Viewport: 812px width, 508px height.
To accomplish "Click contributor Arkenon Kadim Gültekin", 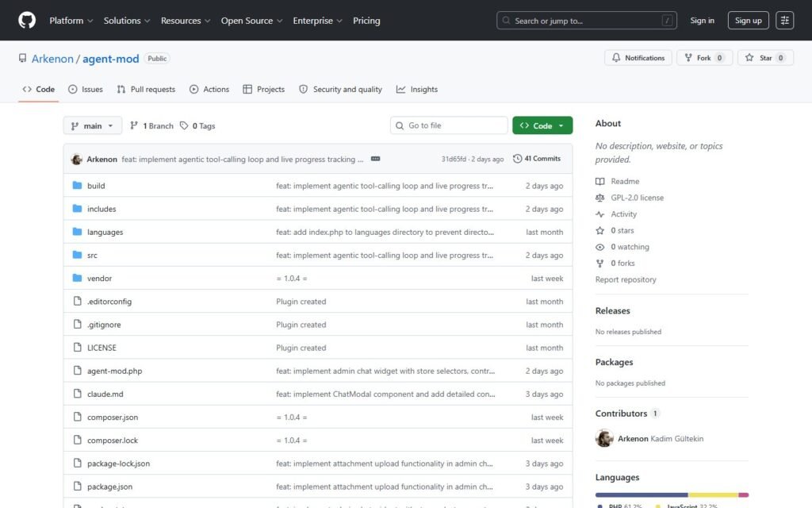I will 649,438.
